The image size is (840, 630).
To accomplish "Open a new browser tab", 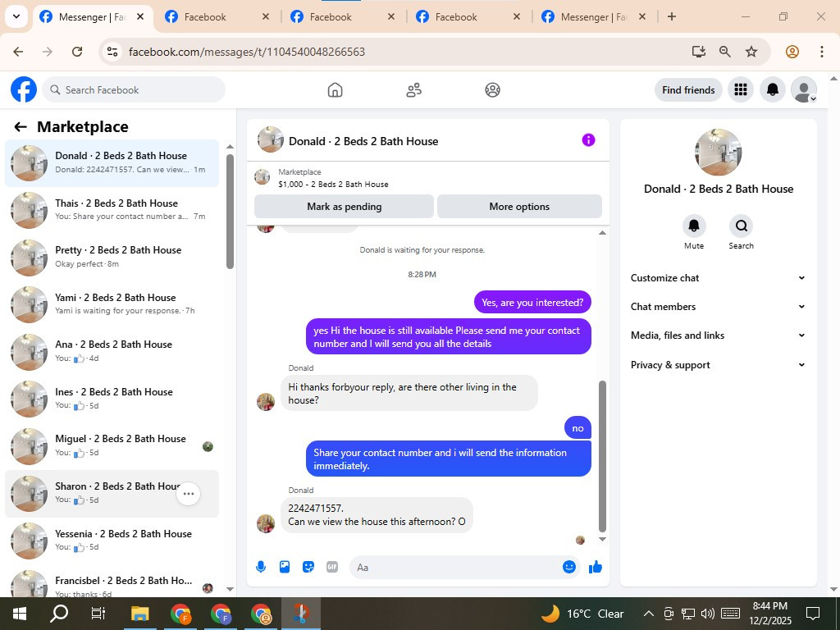I will 671,16.
